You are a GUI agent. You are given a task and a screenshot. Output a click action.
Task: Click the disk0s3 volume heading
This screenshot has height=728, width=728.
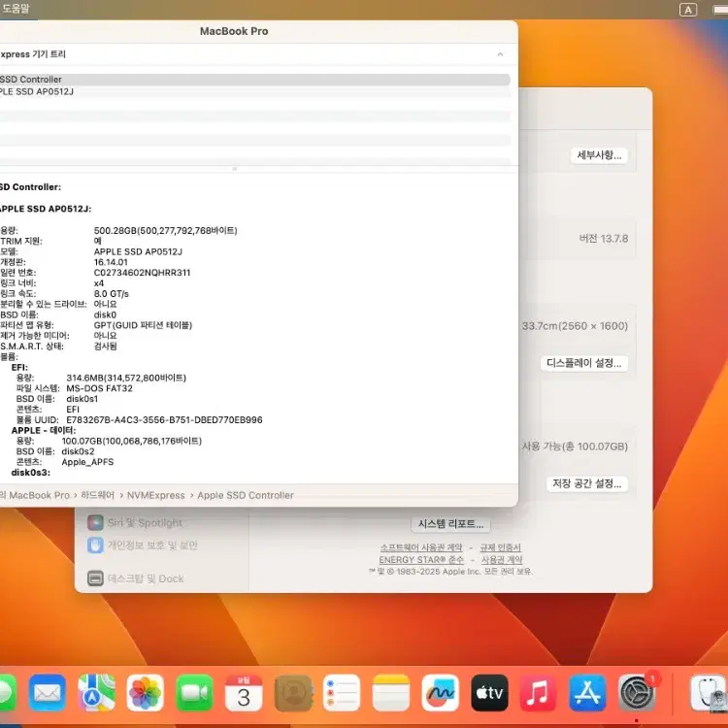point(31,473)
